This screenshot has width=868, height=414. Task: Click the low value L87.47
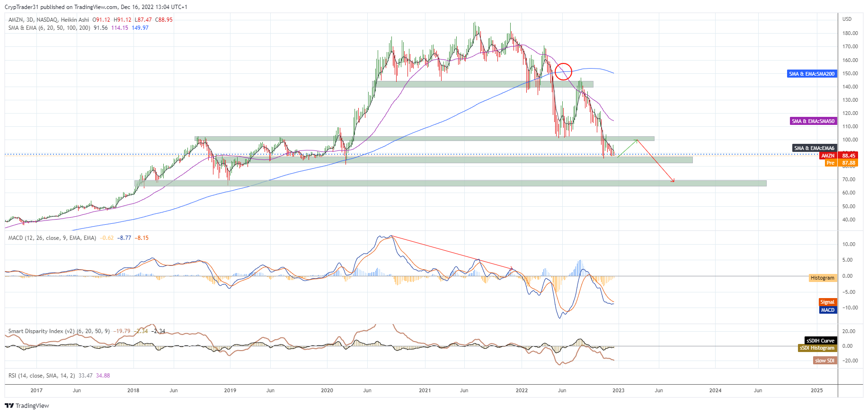(143, 20)
